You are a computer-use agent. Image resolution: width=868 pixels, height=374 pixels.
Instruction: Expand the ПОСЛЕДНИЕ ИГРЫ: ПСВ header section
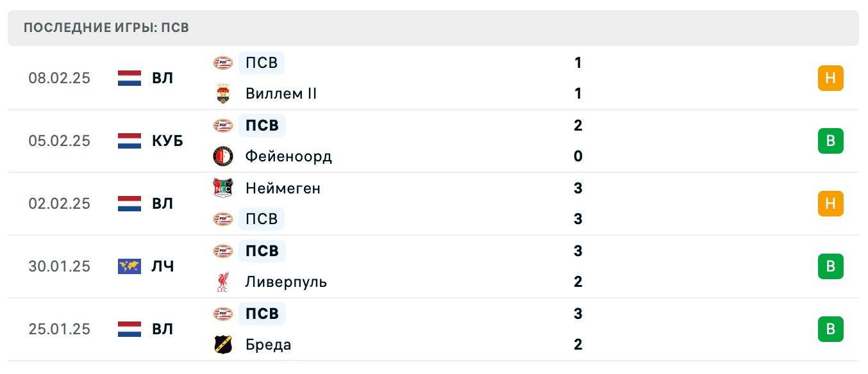point(106,28)
